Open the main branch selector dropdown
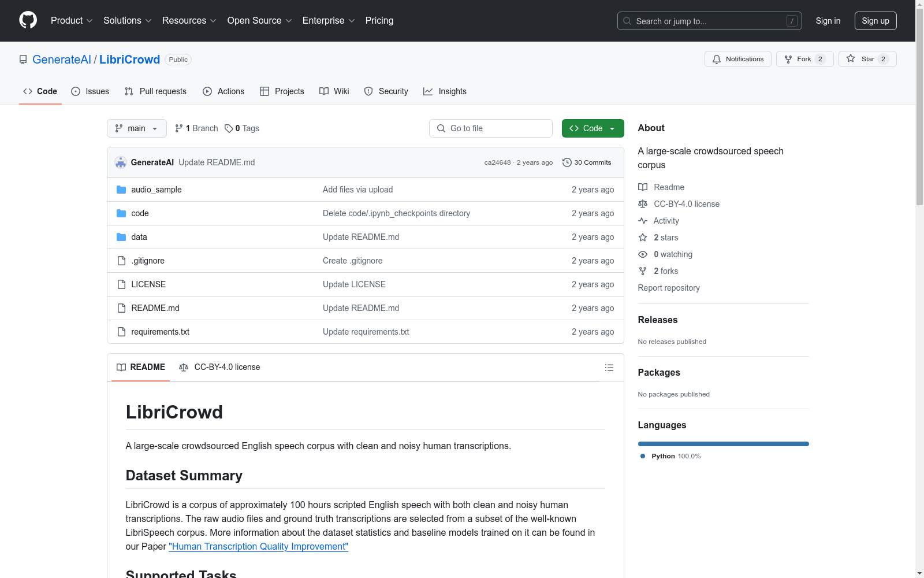The width and height of the screenshot is (924, 578). pyautogui.click(x=137, y=128)
